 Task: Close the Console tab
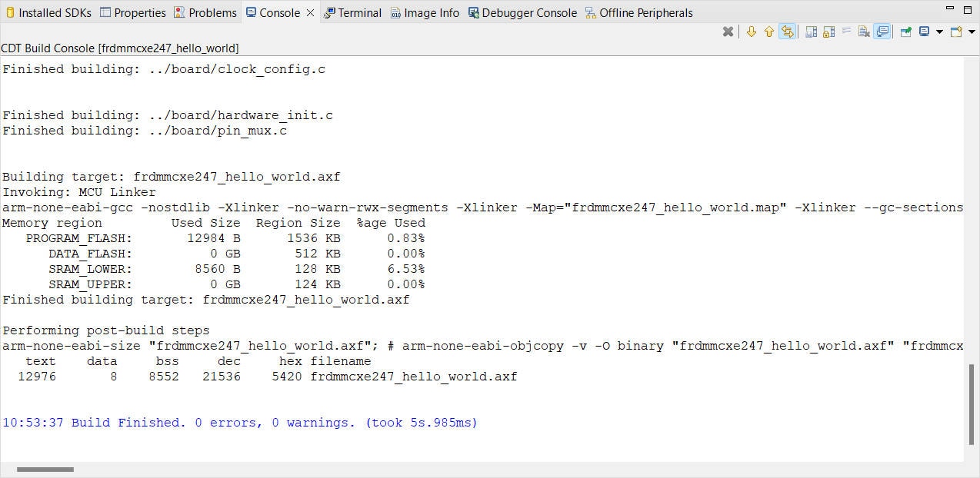pos(310,12)
